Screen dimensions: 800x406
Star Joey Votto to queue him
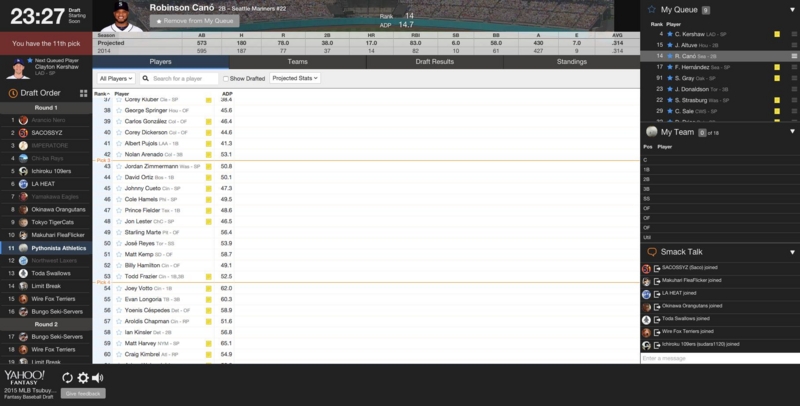coord(119,289)
